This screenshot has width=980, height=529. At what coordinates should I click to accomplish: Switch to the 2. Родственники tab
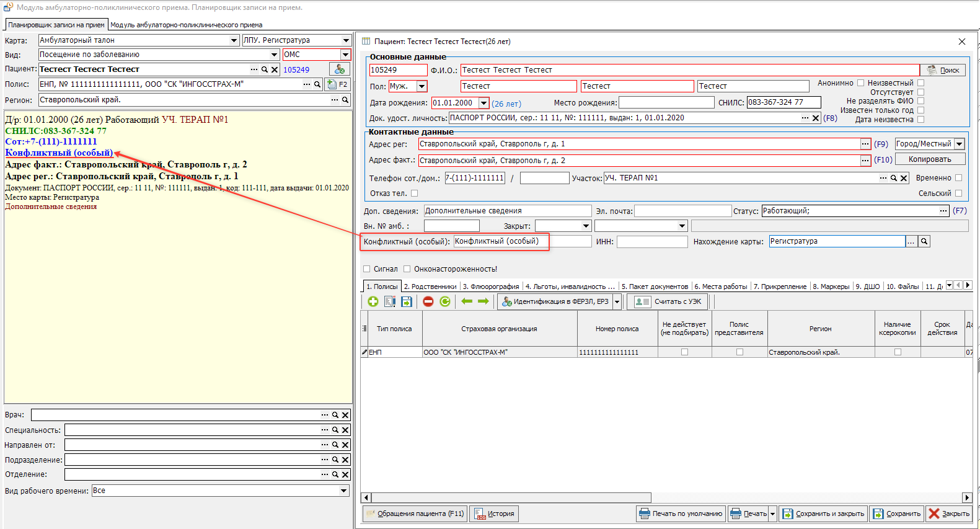coord(430,287)
